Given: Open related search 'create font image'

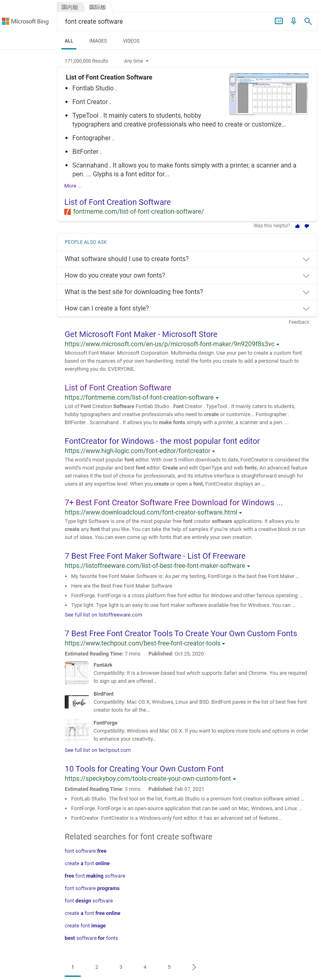Looking at the screenshot, I should 85,926.
